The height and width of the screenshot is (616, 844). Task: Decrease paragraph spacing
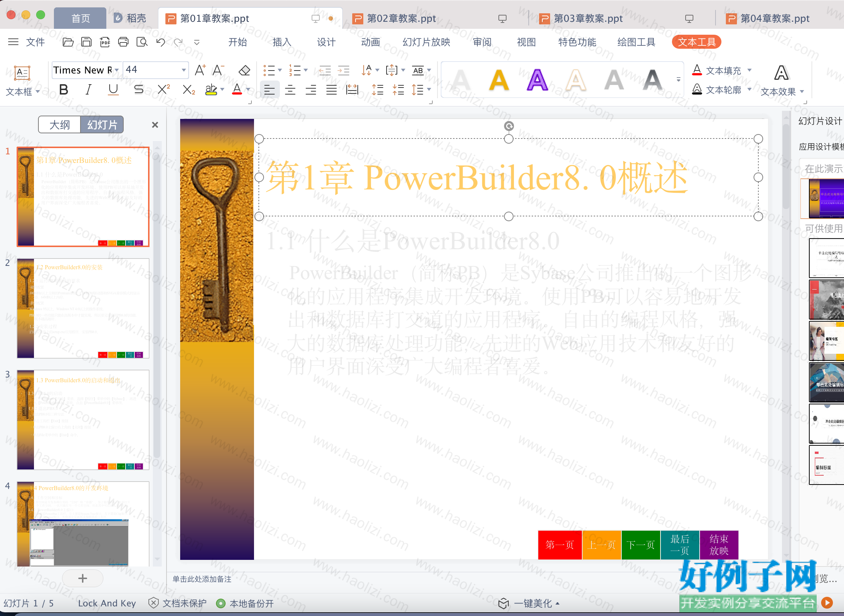click(398, 89)
